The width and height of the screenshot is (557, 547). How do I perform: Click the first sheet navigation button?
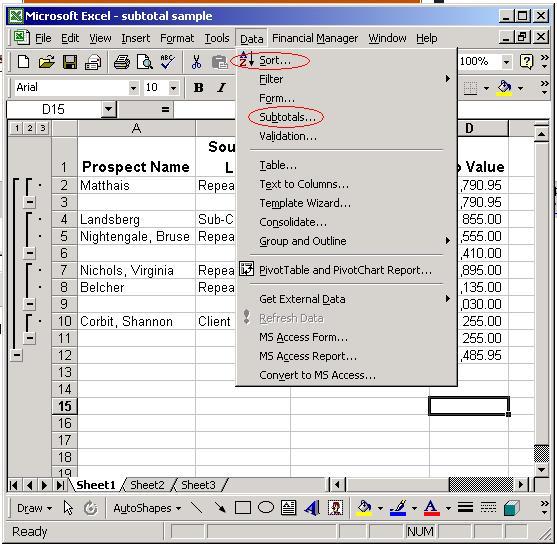tap(14, 485)
